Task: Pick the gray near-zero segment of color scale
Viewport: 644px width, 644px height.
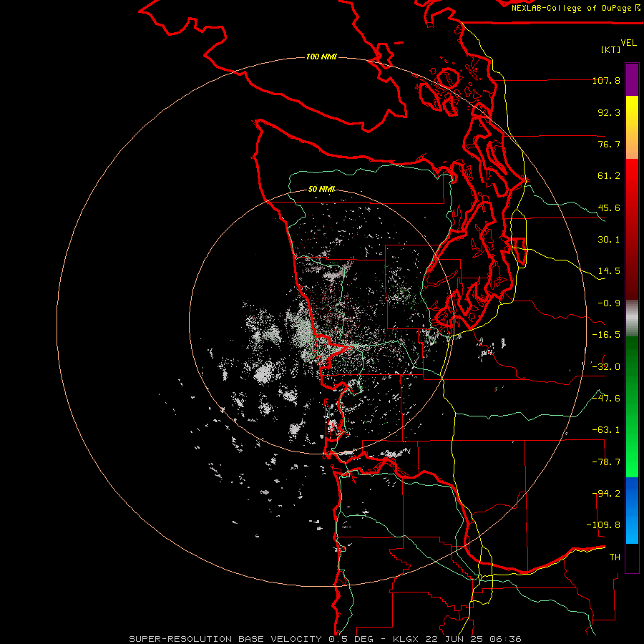Action: [x=632, y=318]
